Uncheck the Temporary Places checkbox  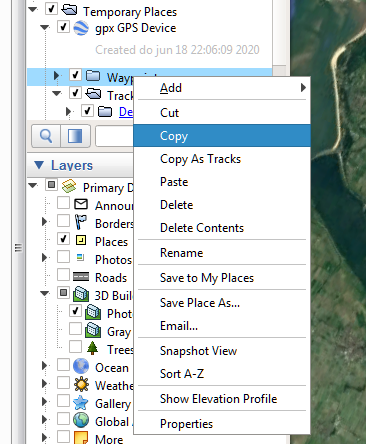[51, 9]
